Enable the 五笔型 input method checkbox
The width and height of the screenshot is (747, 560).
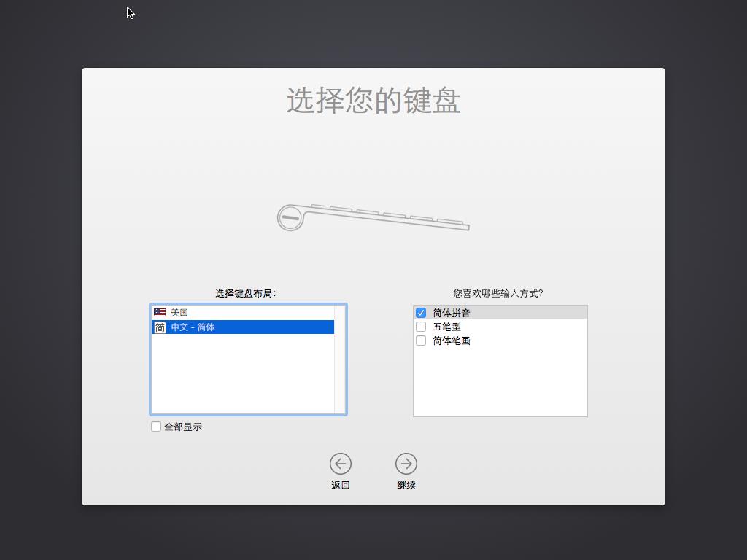tap(420, 326)
